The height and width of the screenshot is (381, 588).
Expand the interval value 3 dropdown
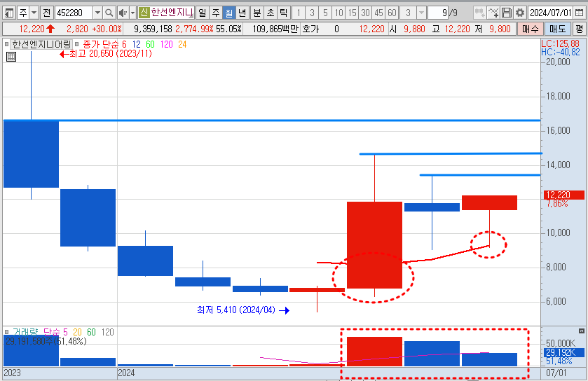(x=421, y=13)
